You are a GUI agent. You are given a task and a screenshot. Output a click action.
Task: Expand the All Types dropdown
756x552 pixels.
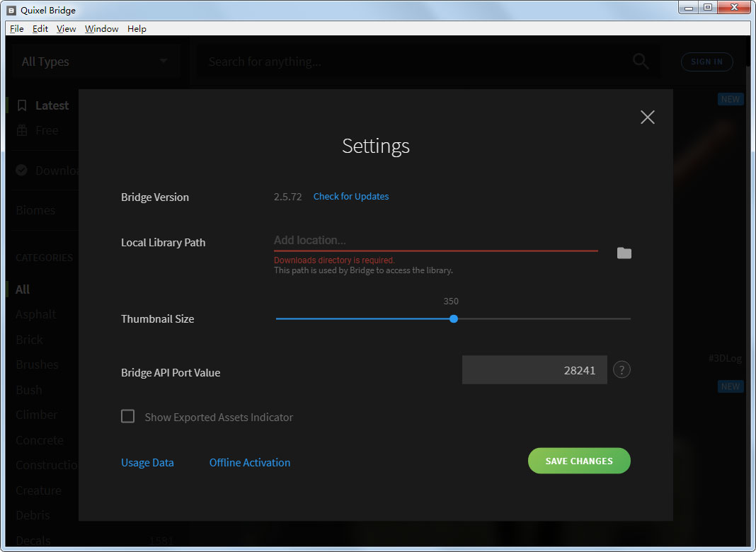(96, 62)
